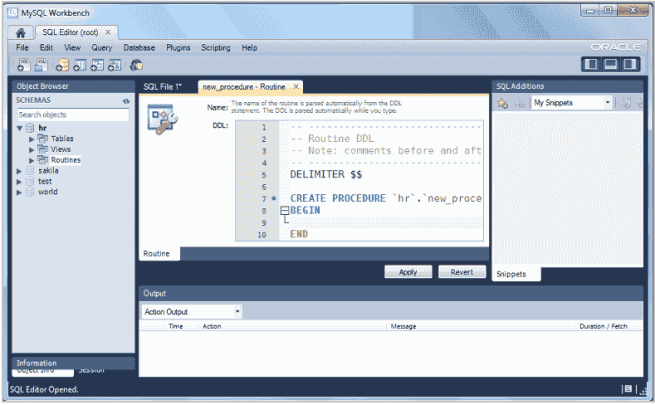Click the DELIMITER $$ line in the editor

tap(326, 175)
